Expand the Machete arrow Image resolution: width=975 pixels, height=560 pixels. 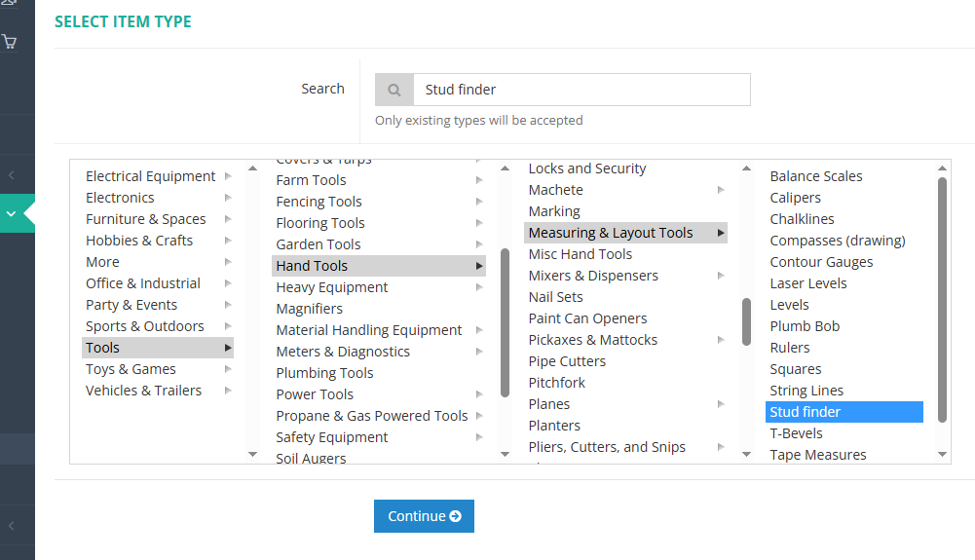pyautogui.click(x=721, y=190)
